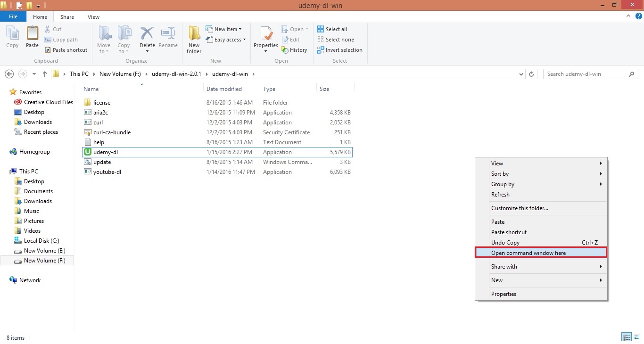The width and height of the screenshot is (644, 344).
Task: Switch to large icons view in status bar
Action: 637,337
